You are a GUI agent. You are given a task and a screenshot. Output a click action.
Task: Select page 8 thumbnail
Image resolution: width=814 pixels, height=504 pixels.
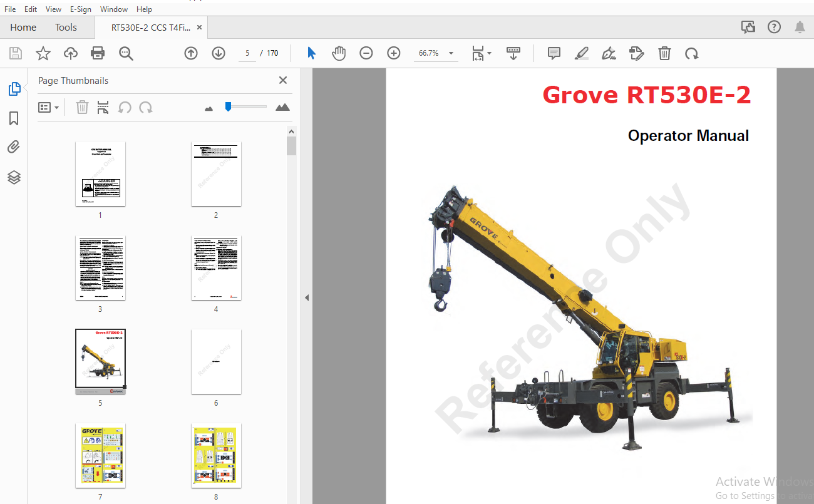pos(216,455)
